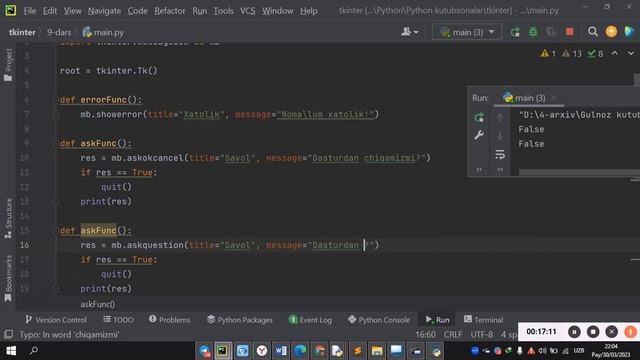The height and width of the screenshot is (360, 640).
Task: Open the Windows Start menu
Action: click(11, 351)
